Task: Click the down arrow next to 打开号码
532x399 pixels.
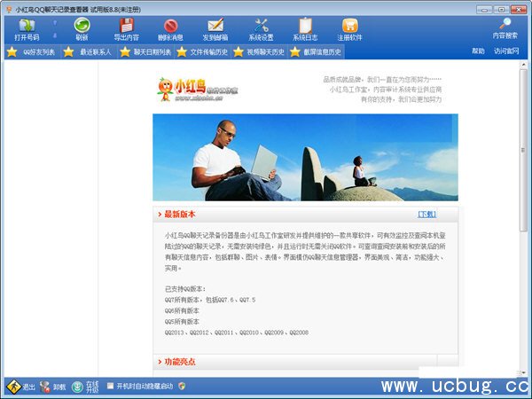Action: click(x=55, y=35)
